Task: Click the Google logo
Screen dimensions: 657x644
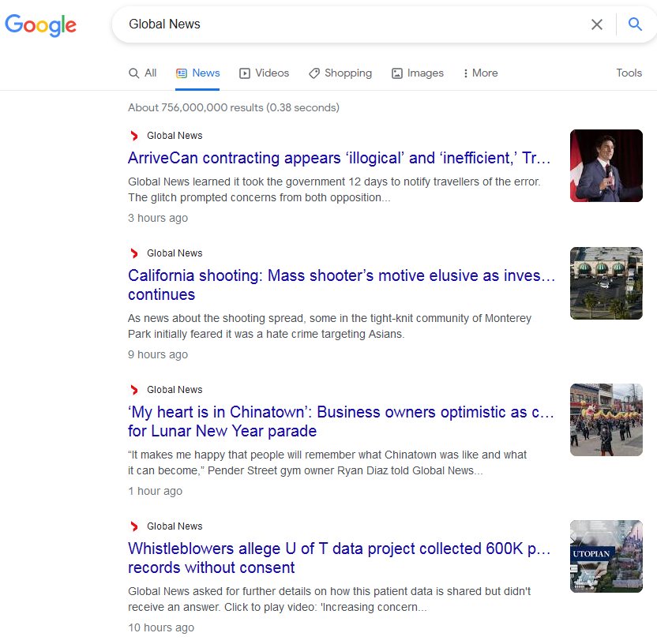Action: pos(40,25)
